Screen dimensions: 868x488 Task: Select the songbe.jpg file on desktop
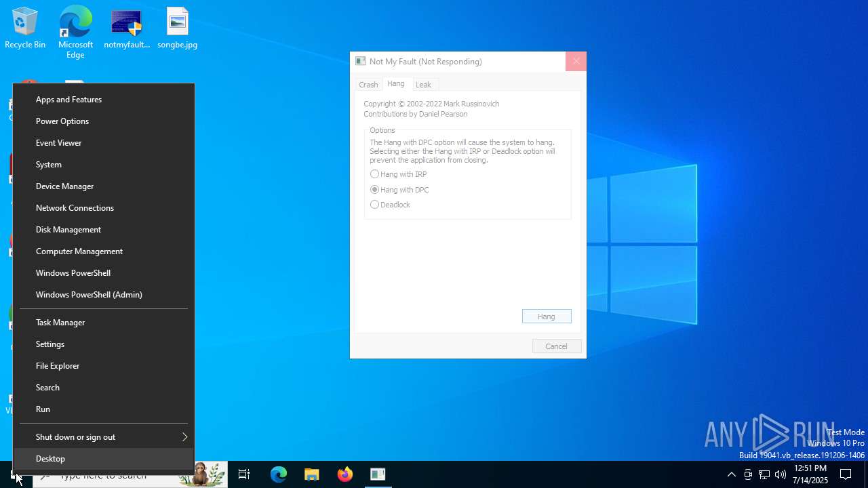click(177, 28)
